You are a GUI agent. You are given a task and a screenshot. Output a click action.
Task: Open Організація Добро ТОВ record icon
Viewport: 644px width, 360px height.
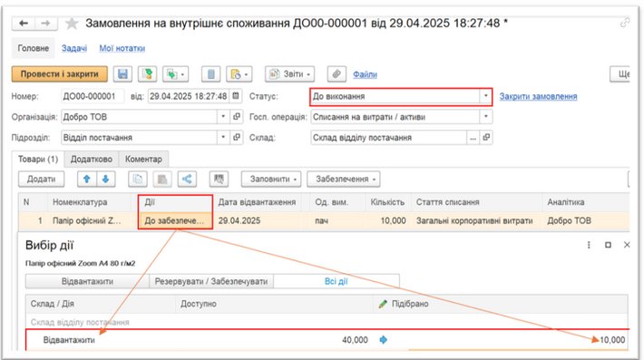point(237,117)
